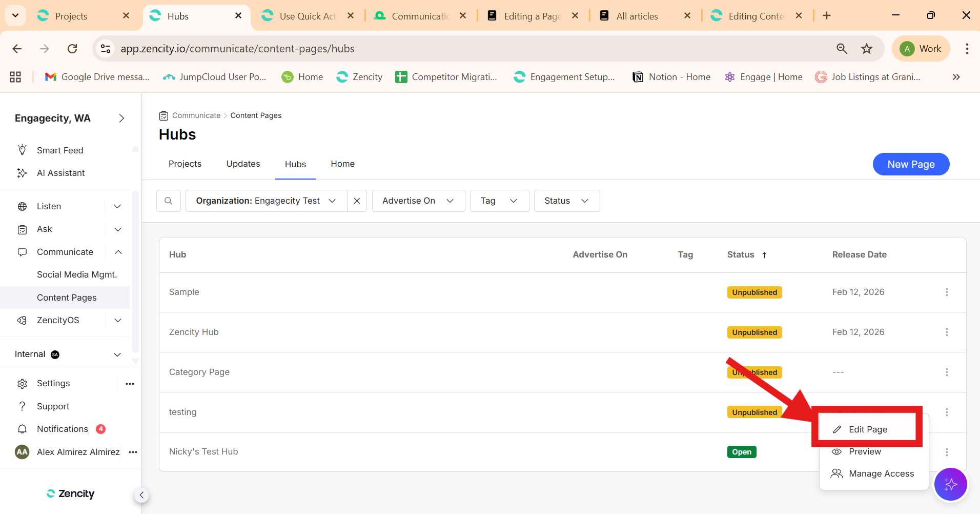Choose Manage Access in the context menu
Image resolution: width=980 pixels, height=514 pixels.
881,473
